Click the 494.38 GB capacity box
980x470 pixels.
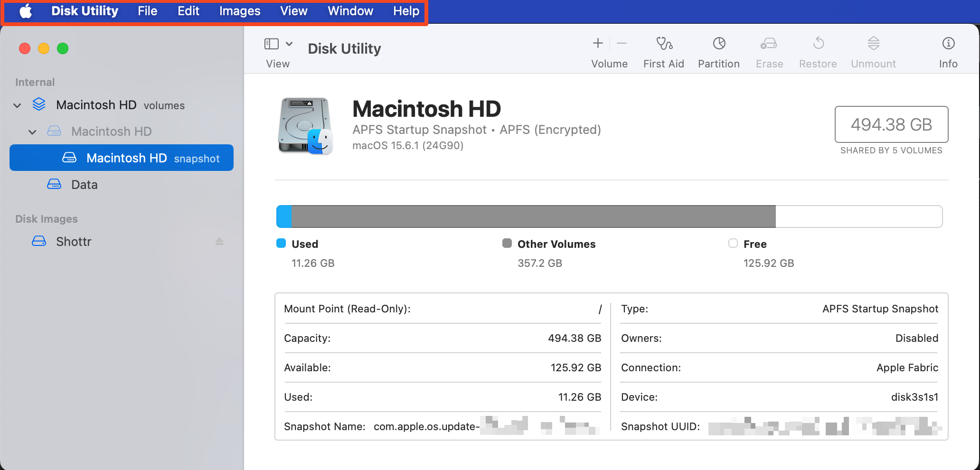891,124
